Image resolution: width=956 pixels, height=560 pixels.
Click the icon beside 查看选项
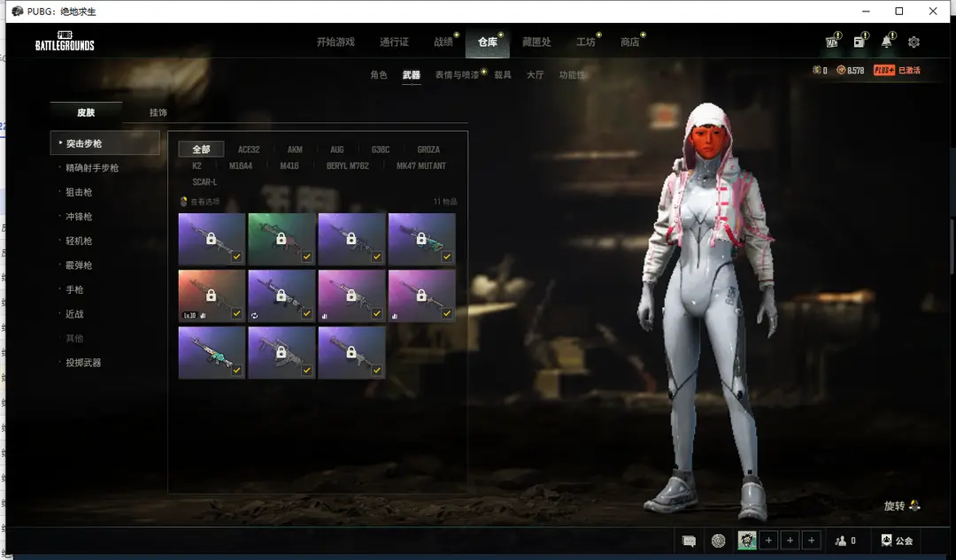tap(183, 202)
